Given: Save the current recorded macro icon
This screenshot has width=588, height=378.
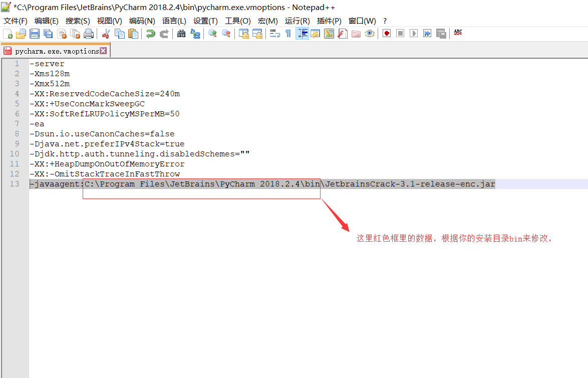Looking at the screenshot, I should coord(441,34).
